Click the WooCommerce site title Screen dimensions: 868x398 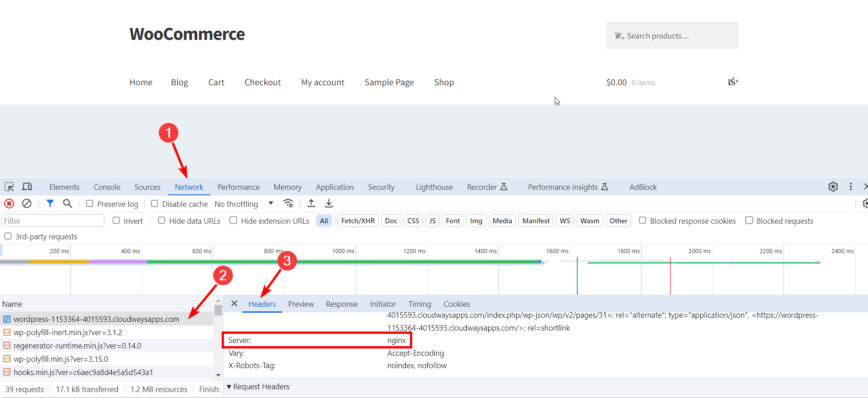pyautogui.click(x=187, y=34)
